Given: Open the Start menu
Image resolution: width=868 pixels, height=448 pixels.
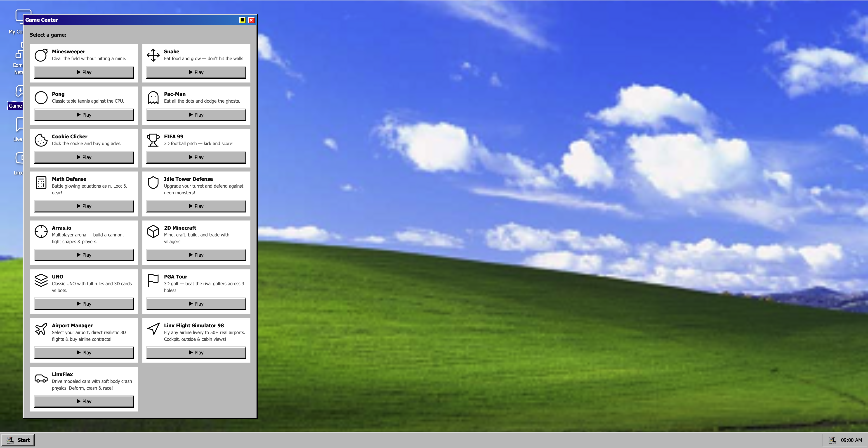Looking at the screenshot, I should [x=18, y=440].
